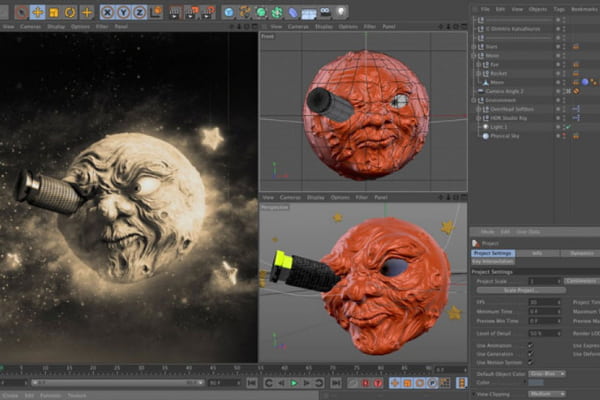
Task: Toggle Use Motion System checkbox
Action: pos(530,362)
